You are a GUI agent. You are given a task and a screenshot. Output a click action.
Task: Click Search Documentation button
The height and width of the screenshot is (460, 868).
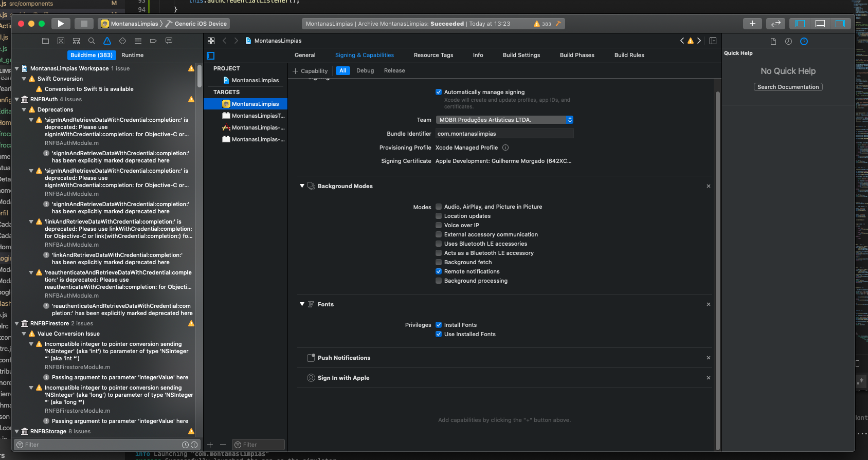pos(788,87)
